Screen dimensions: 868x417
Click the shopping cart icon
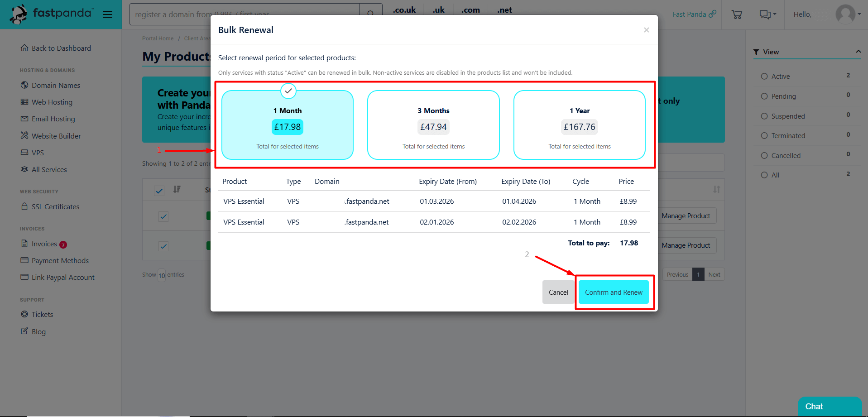(737, 14)
